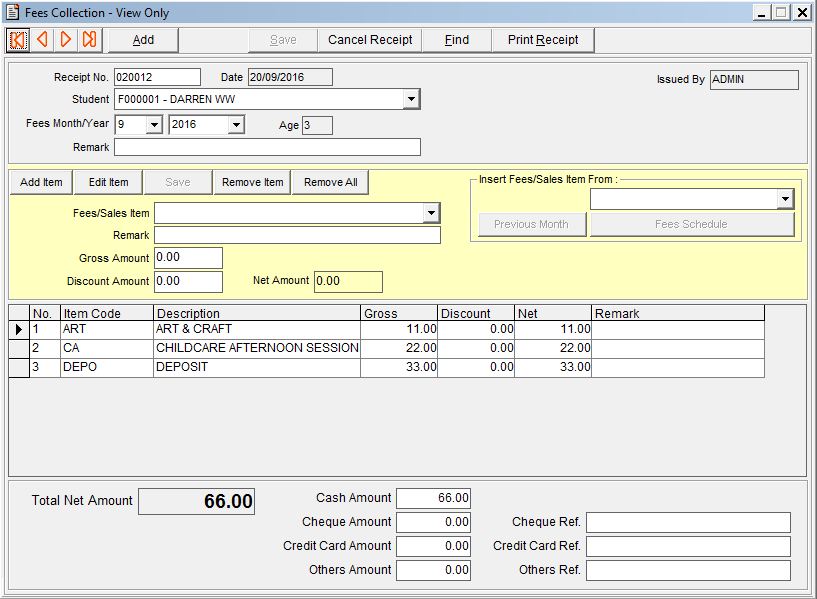Click the receipt Remark field
This screenshot has width=817, height=599.
pyautogui.click(x=267, y=147)
